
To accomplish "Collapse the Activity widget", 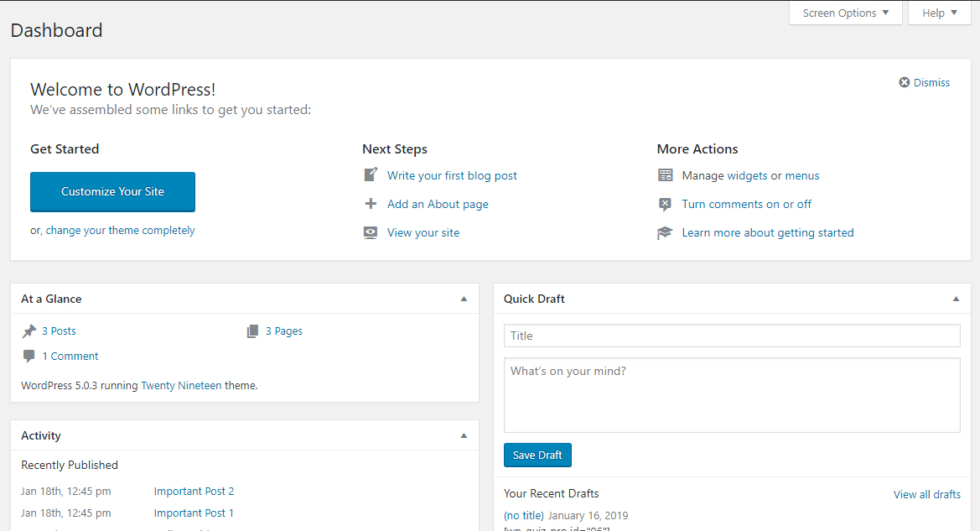I will click(x=464, y=435).
